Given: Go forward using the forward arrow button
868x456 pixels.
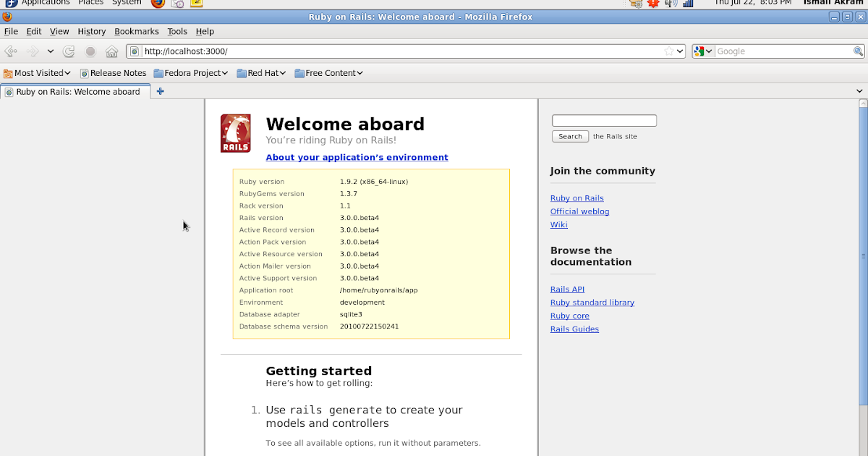Looking at the screenshot, I should (33, 51).
